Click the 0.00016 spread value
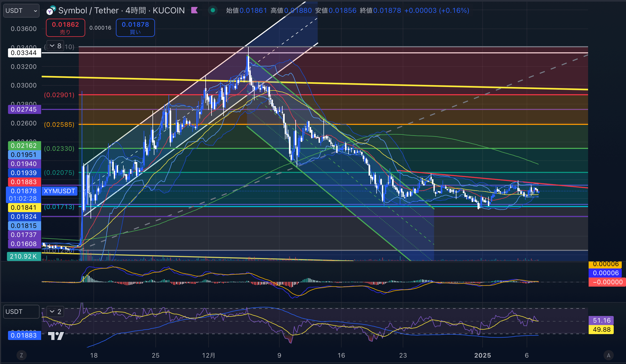 click(100, 28)
